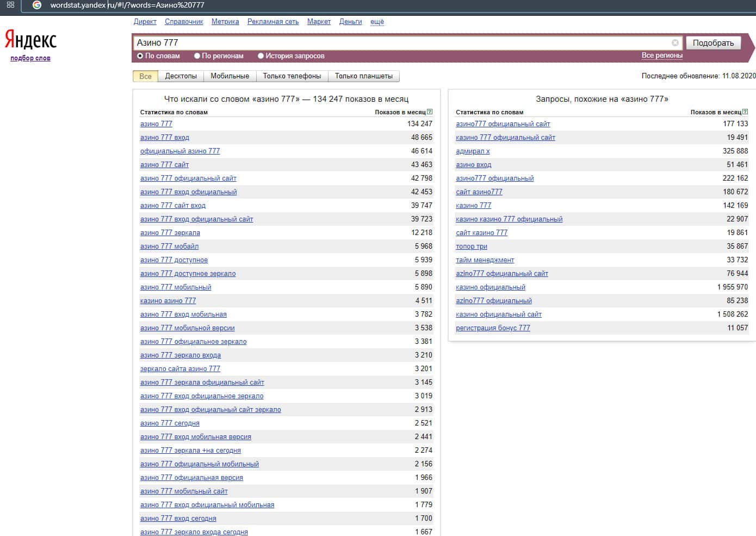
Task: Click the clear search field X icon
Action: (x=675, y=43)
